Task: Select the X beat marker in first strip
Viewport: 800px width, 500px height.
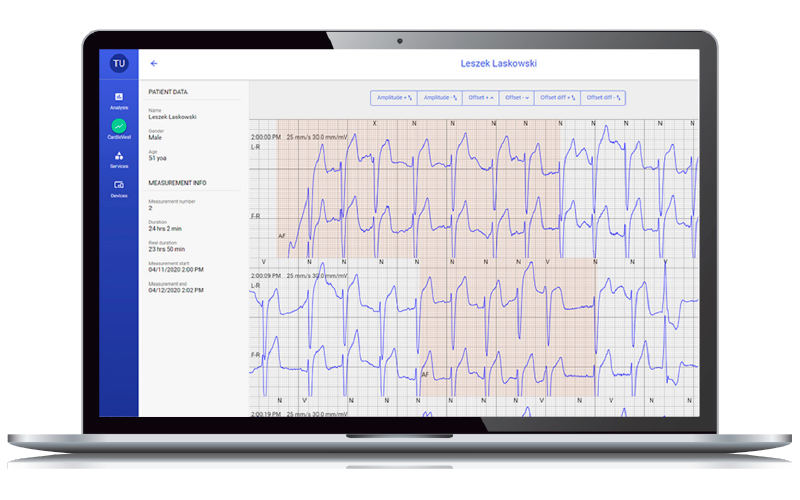Action: point(376,123)
